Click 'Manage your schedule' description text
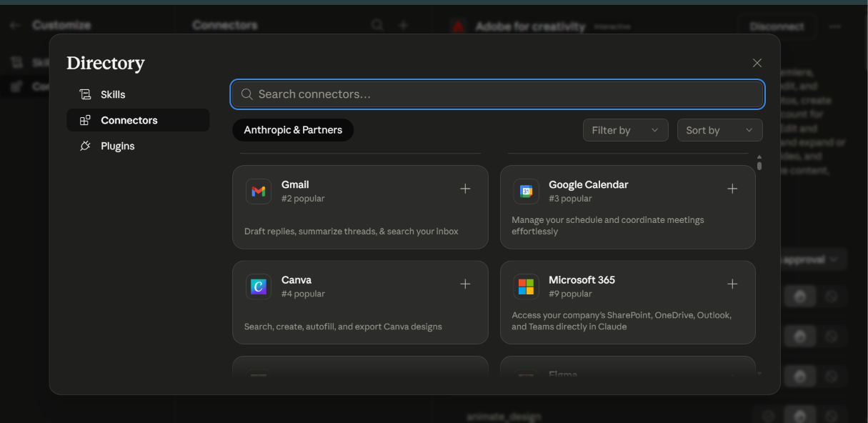 [608, 226]
